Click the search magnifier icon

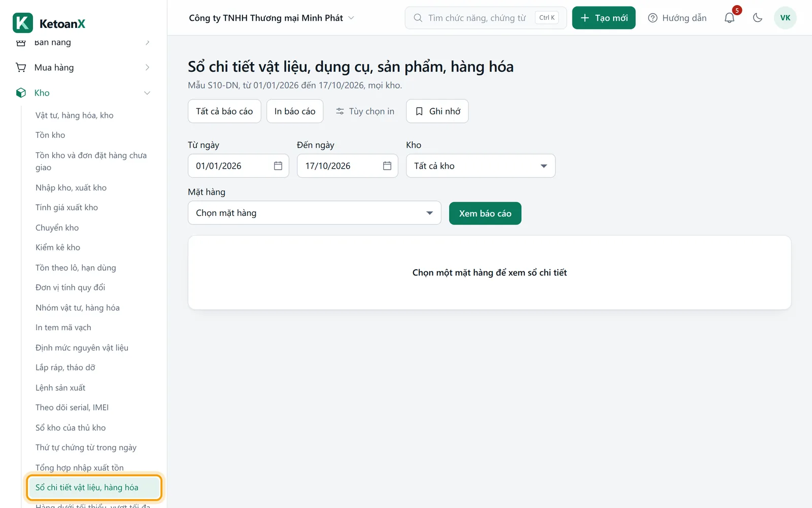tap(418, 18)
